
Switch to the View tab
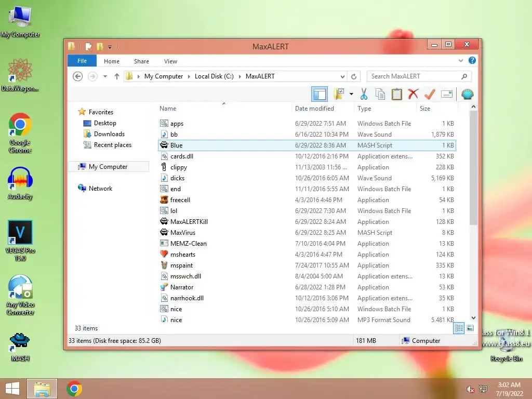(x=170, y=61)
